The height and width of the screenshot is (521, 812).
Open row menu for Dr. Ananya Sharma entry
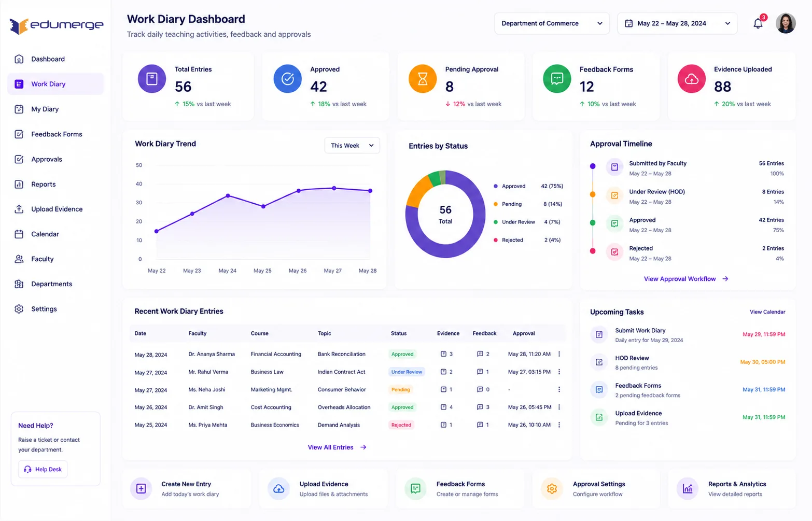[x=559, y=354]
